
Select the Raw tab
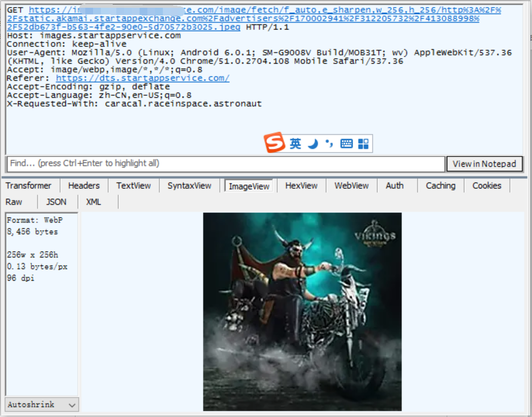[x=14, y=202]
